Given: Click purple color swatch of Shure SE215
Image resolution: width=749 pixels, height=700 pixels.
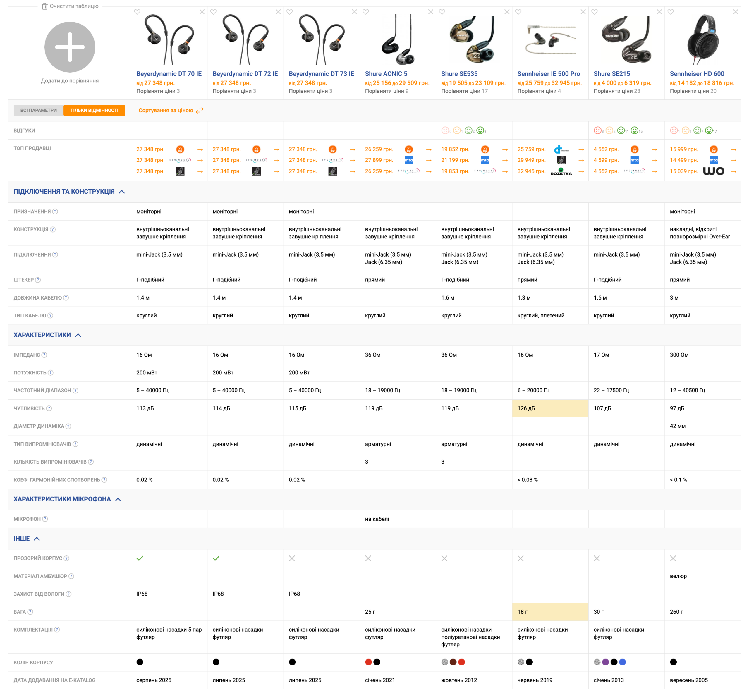Looking at the screenshot, I should [605, 662].
